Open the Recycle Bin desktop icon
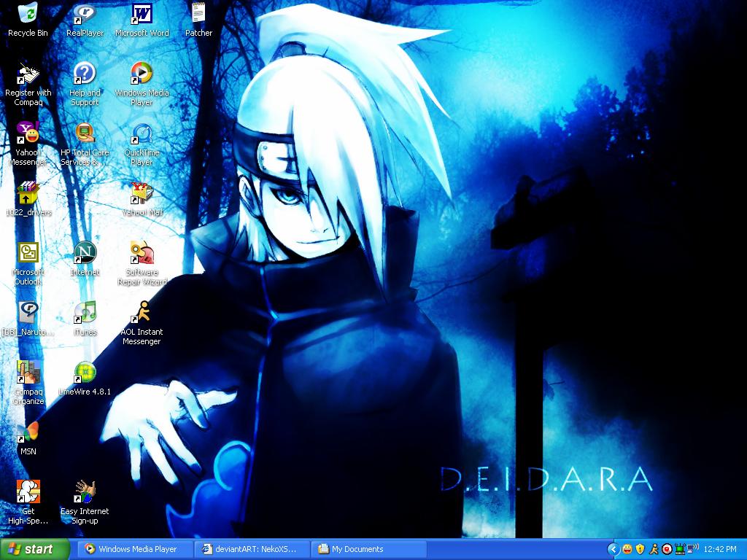This screenshot has height=560, width=747. click(28, 20)
